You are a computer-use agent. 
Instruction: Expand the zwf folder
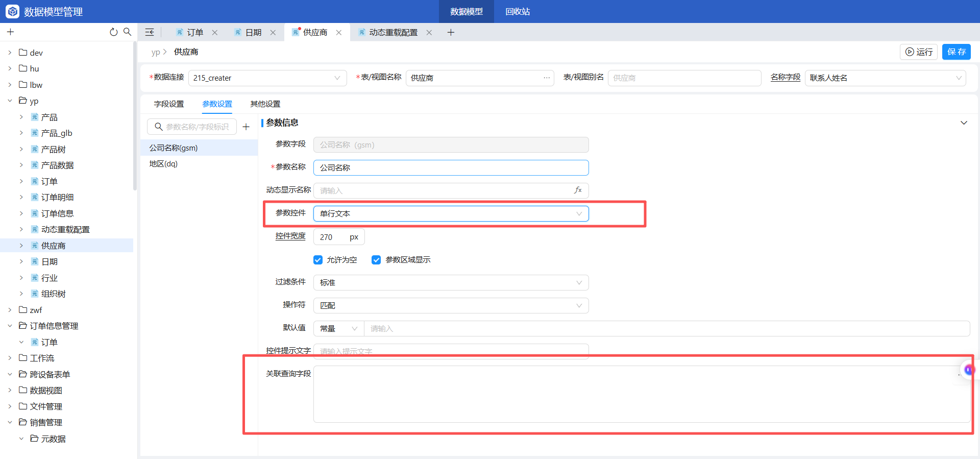(10, 310)
